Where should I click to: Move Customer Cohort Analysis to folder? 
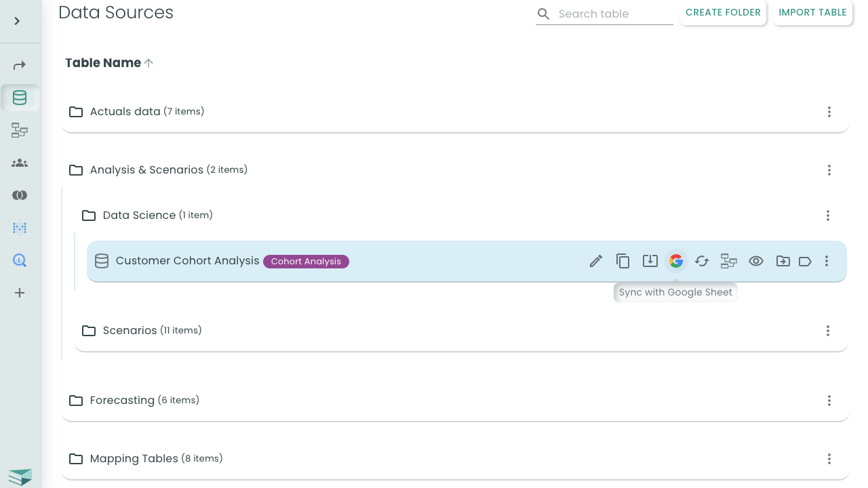(783, 261)
